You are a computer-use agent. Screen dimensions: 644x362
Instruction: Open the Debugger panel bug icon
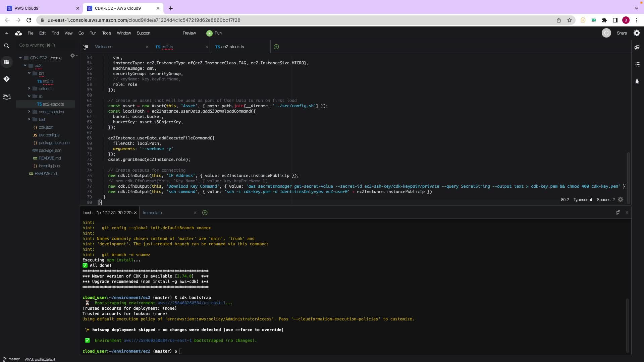637,81
